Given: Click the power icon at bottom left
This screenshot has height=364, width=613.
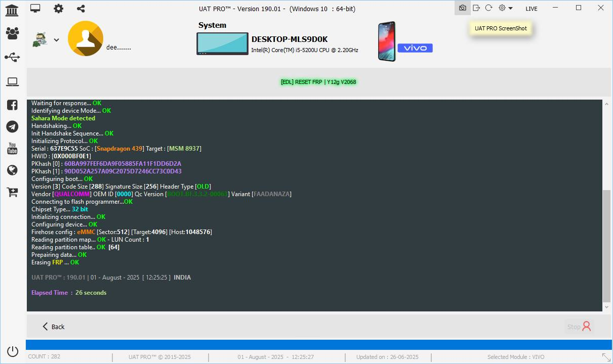Looking at the screenshot, I should coord(13,351).
